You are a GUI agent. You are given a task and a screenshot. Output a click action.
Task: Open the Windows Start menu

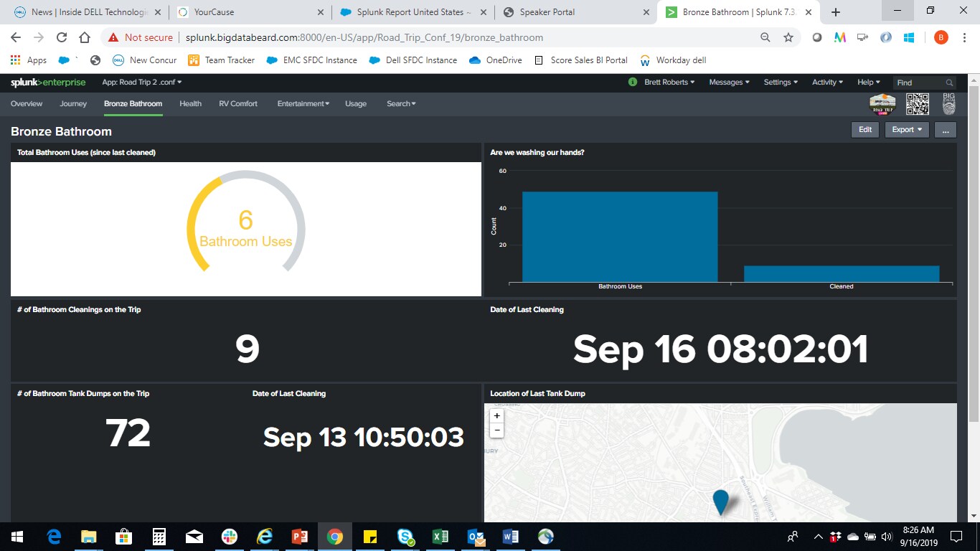pyautogui.click(x=17, y=537)
